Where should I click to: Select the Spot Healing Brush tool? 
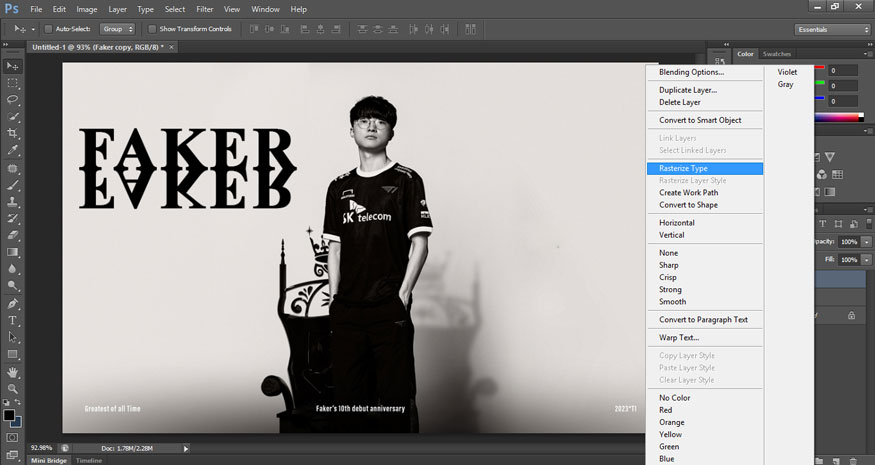coord(12,168)
